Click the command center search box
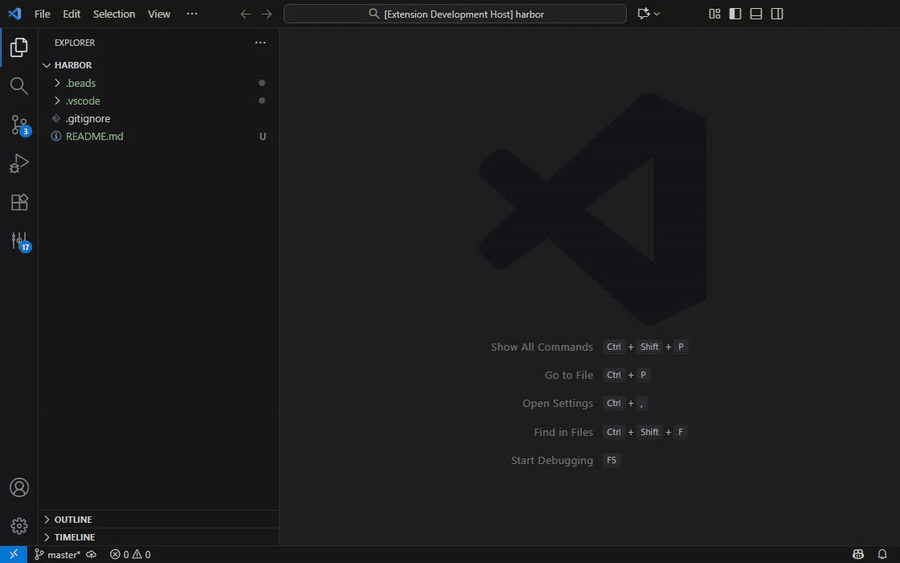 pos(455,14)
